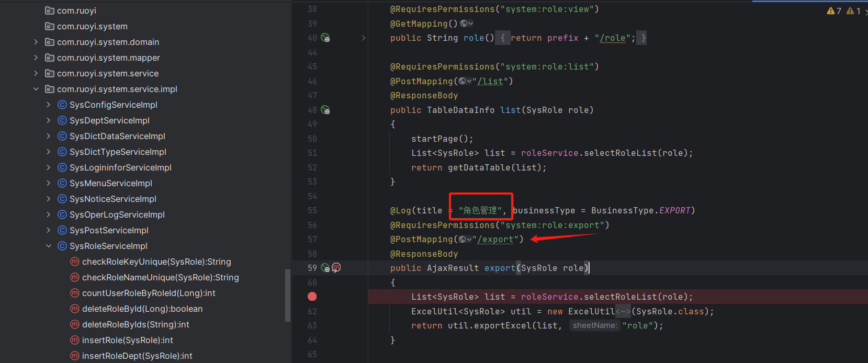Click the line number 62 in gutter
868x363 pixels.
312,312
